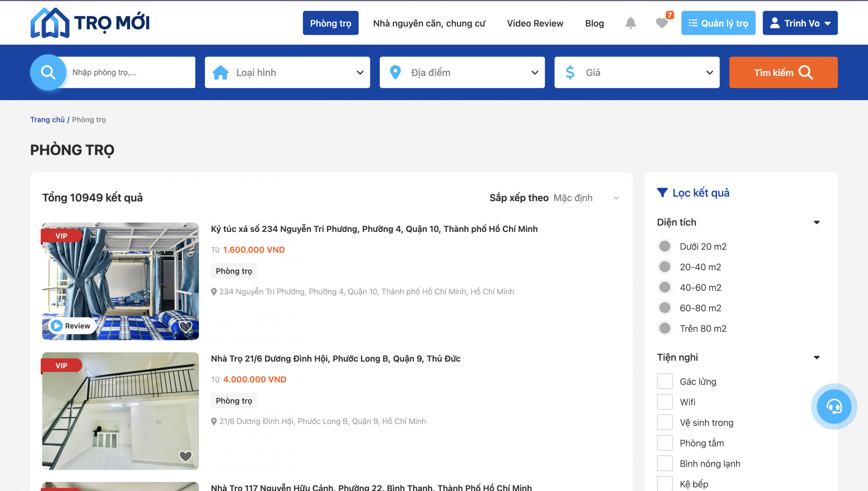Click the Trọ Mới house logo
The image size is (868, 491).
tap(90, 23)
